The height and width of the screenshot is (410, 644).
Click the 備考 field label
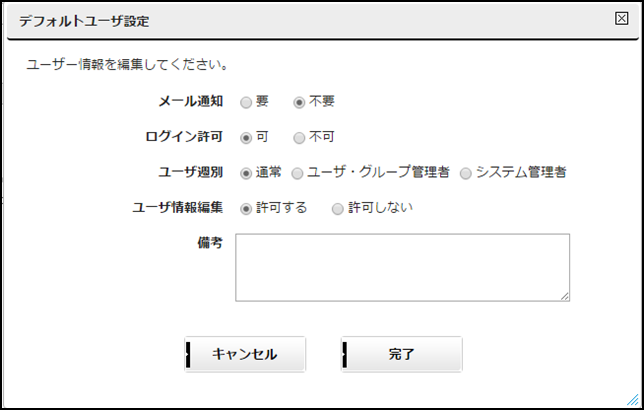[x=210, y=243]
